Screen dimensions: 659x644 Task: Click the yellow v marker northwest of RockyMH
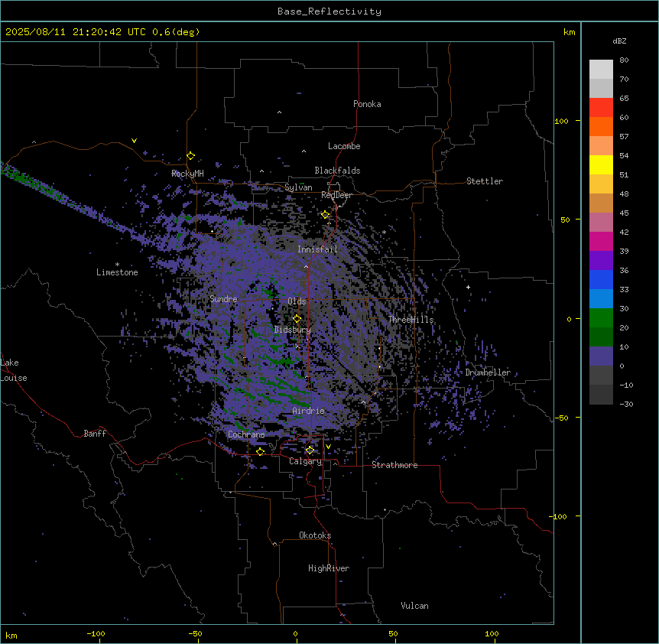click(134, 141)
